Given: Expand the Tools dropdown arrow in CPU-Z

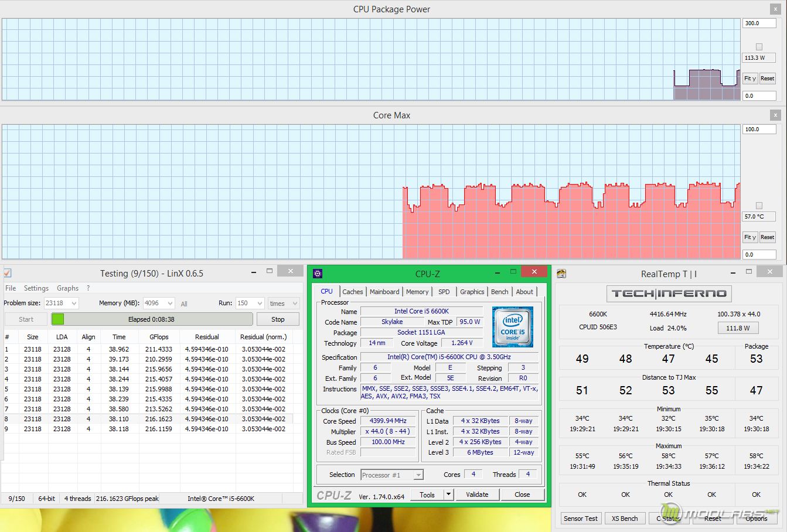Looking at the screenshot, I should (x=448, y=495).
